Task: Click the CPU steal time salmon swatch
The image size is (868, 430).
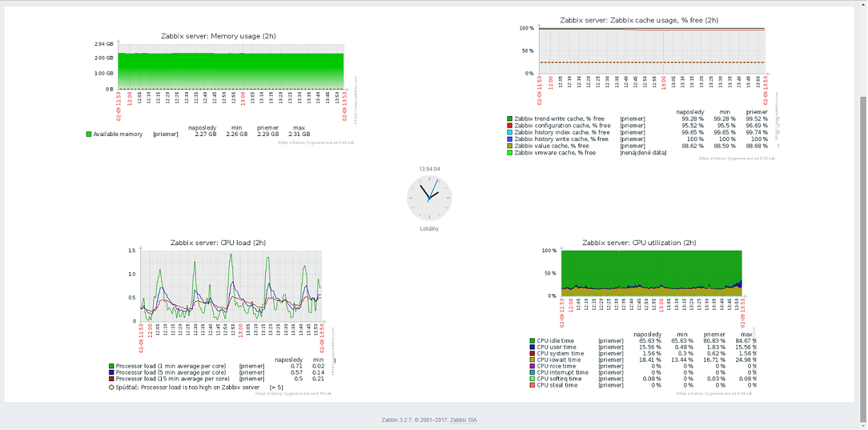Action: click(532, 385)
